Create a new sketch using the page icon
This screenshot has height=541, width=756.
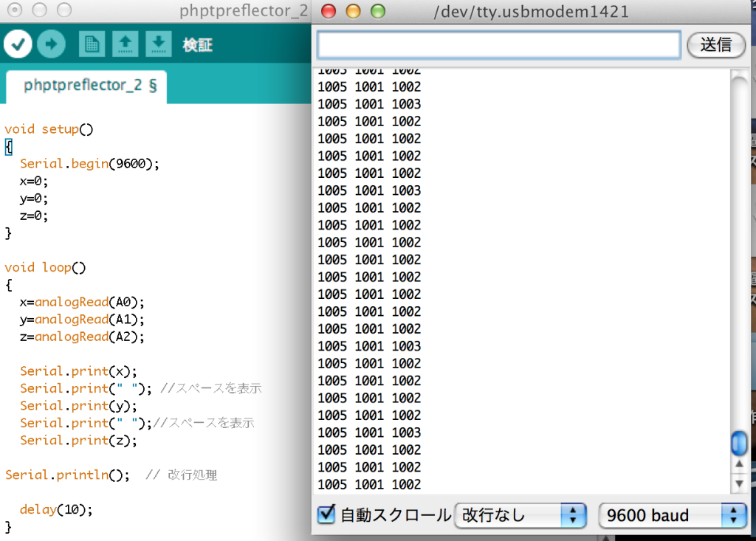click(x=92, y=44)
